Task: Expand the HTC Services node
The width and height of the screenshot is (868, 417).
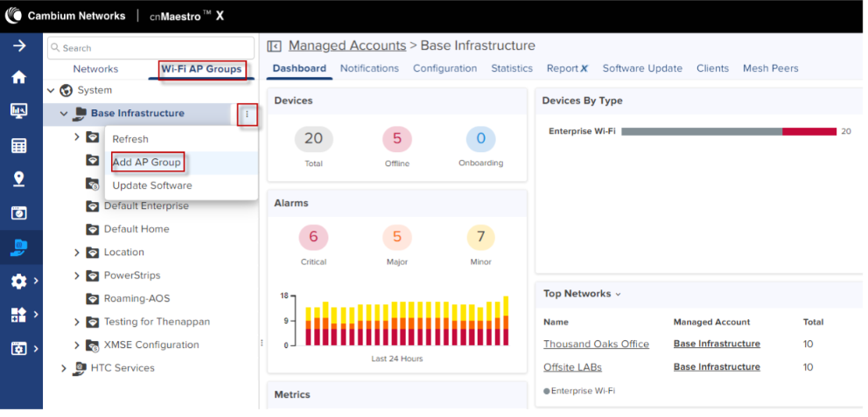Action: [x=64, y=368]
